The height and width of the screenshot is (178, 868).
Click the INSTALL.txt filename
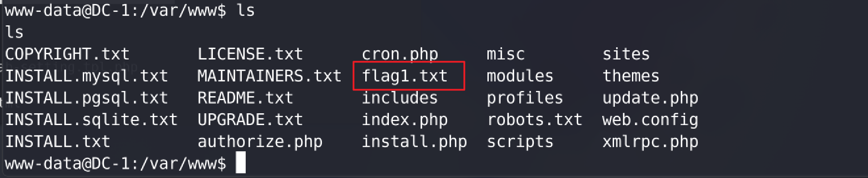point(57,142)
